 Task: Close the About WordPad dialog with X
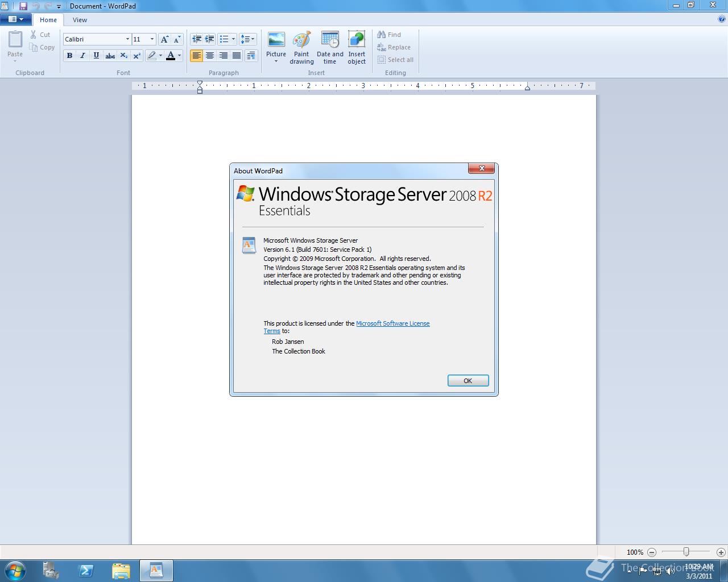point(482,168)
